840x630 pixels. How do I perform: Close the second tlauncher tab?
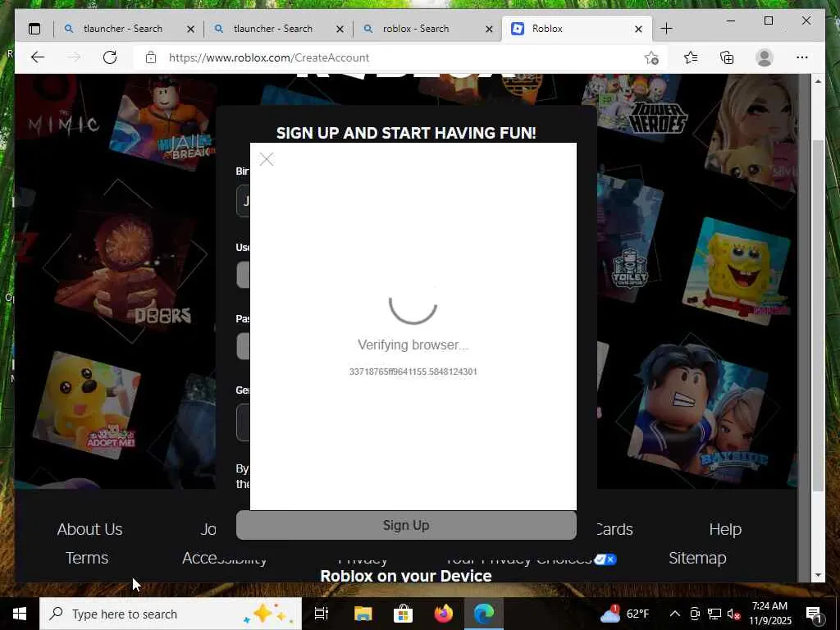click(x=340, y=29)
